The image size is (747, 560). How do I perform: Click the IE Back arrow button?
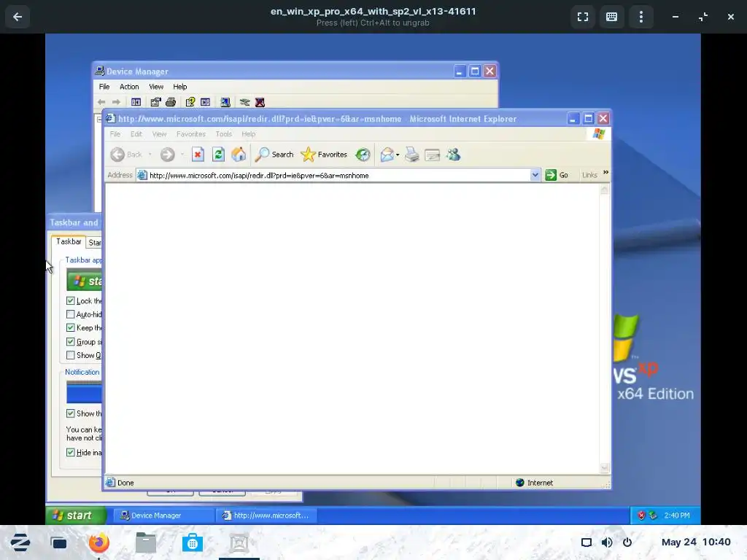117,155
